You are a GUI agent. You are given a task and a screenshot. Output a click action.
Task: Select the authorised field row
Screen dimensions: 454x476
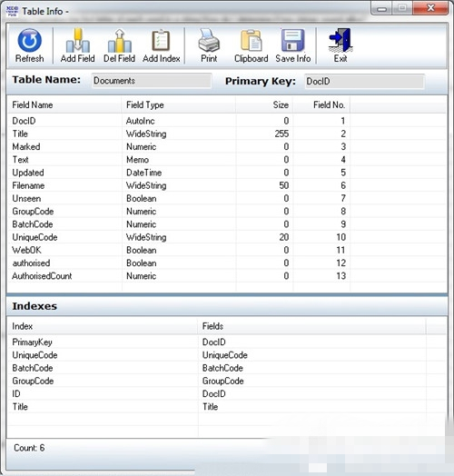coord(226,263)
